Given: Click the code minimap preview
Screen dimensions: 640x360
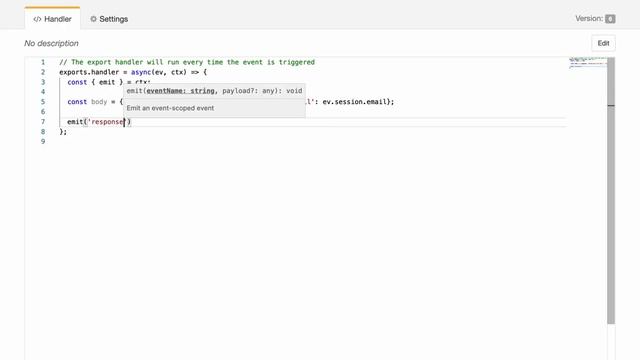Looking at the screenshot, I should (x=588, y=62).
